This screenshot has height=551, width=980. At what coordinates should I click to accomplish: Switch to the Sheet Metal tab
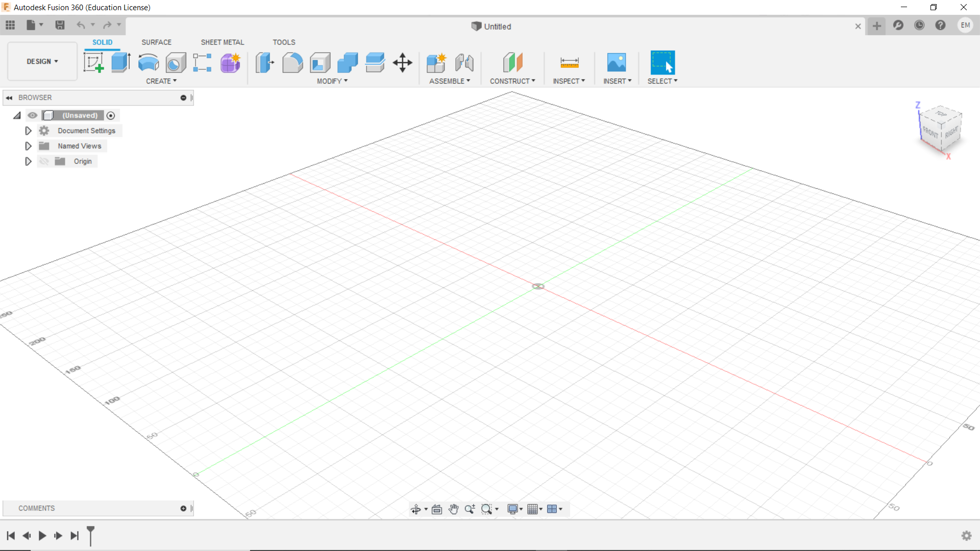pos(222,42)
